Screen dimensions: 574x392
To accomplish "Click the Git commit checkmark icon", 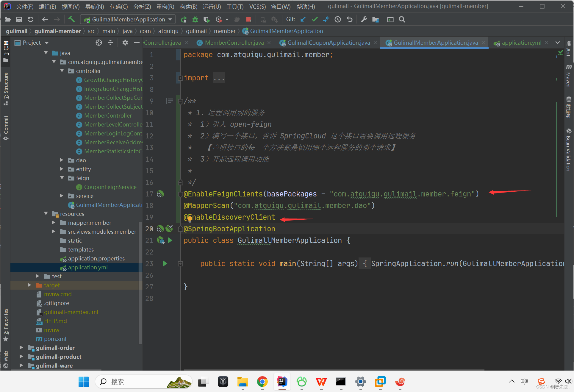I will [315, 19].
